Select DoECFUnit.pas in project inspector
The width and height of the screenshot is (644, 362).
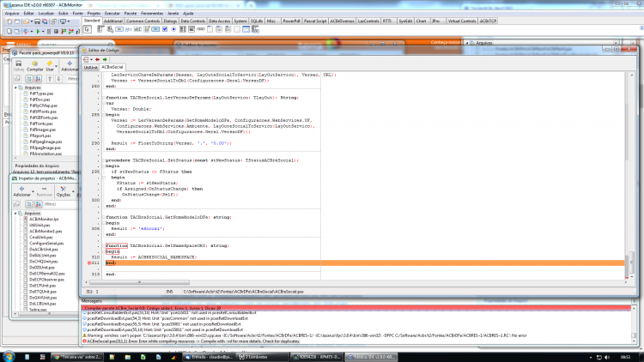point(42,286)
